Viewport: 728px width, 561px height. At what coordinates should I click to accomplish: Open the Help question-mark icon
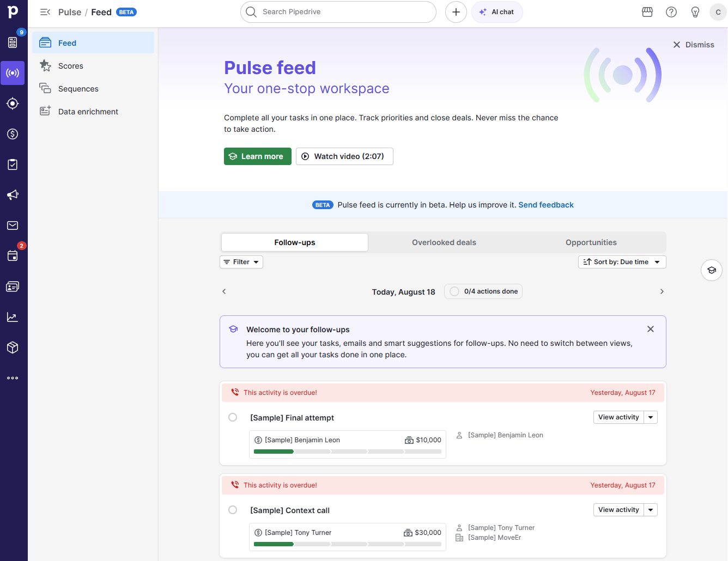click(x=671, y=11)
